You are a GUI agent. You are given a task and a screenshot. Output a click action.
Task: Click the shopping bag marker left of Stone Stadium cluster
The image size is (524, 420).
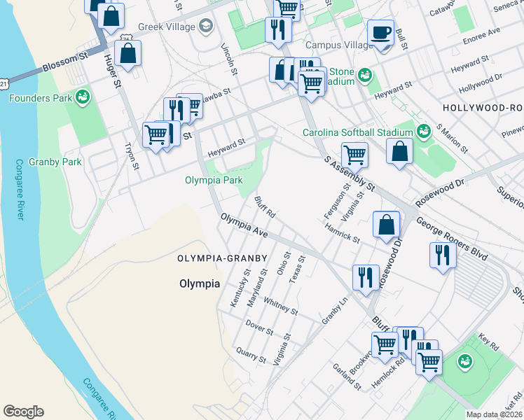tap(279, 71)
